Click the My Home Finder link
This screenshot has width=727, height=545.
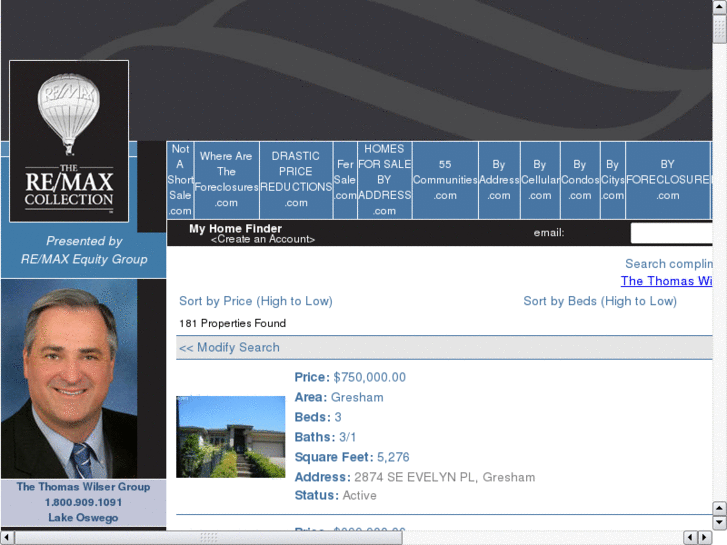(235, 228)
